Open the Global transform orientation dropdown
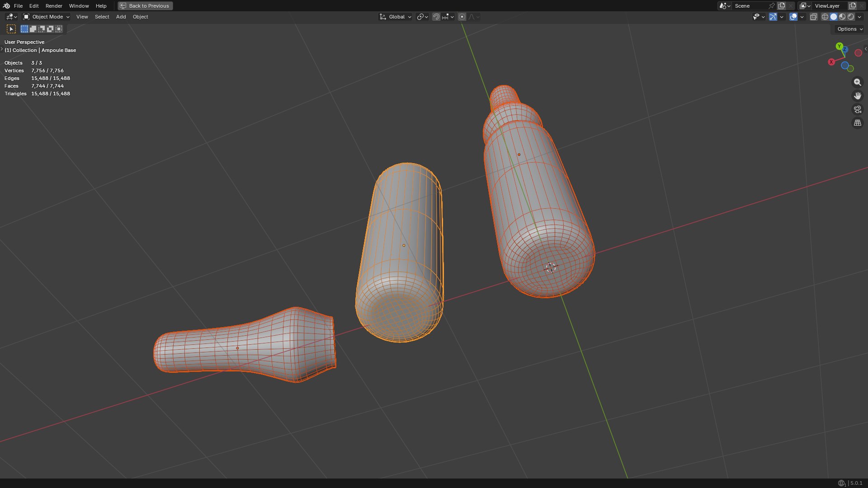The width and height of the screenshot is (868, 488). tap(396, 17)
